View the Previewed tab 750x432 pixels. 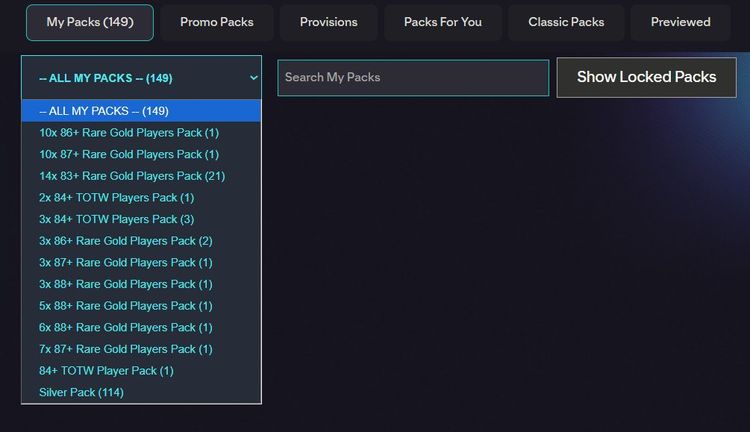pyautogui.click(x=680, y=22)
